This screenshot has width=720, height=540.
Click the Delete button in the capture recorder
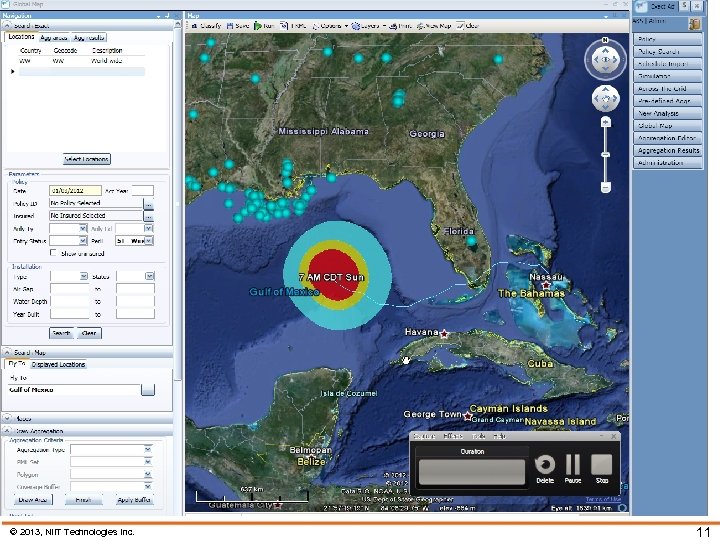click(545, 469)
